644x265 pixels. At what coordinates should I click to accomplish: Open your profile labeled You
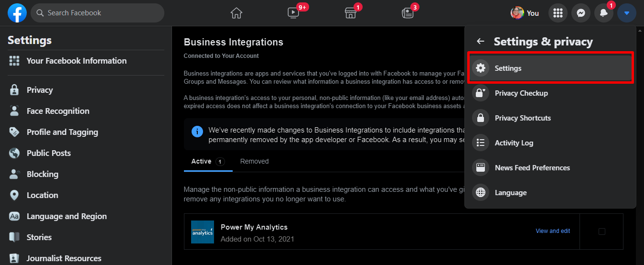click(525, 13)
